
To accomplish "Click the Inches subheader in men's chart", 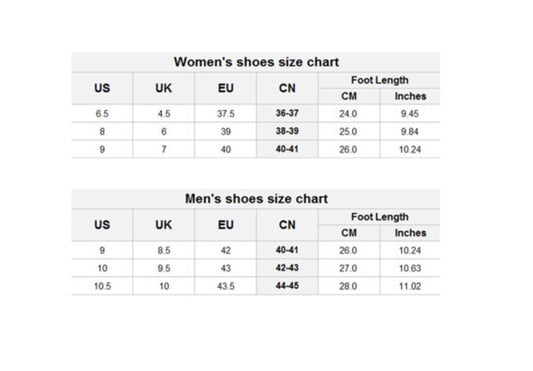I will pos(410,233).
